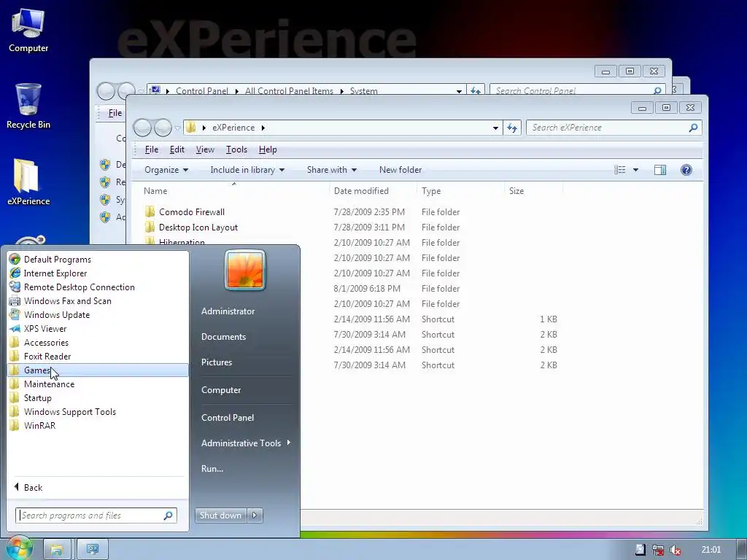Image resolution: width=747 pixels, height=560 pixels.
Task: Open Computer desktop icon
Action: (28, 31)
